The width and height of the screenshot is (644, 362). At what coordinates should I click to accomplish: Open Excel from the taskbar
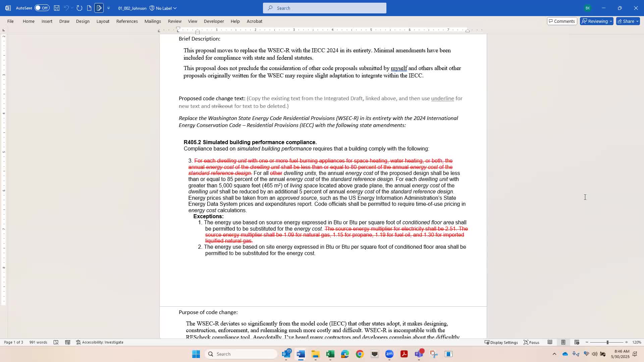(330, 354)
